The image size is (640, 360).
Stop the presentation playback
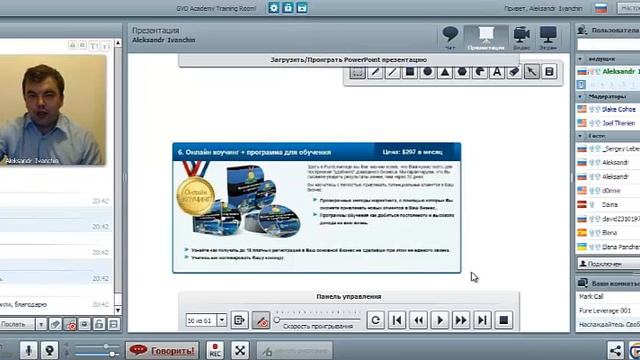point(503,320)
